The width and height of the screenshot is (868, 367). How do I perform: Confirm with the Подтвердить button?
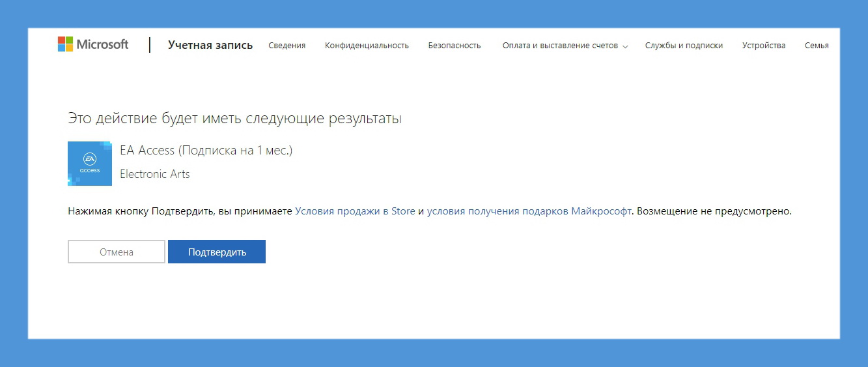click(x=217, y=252)
